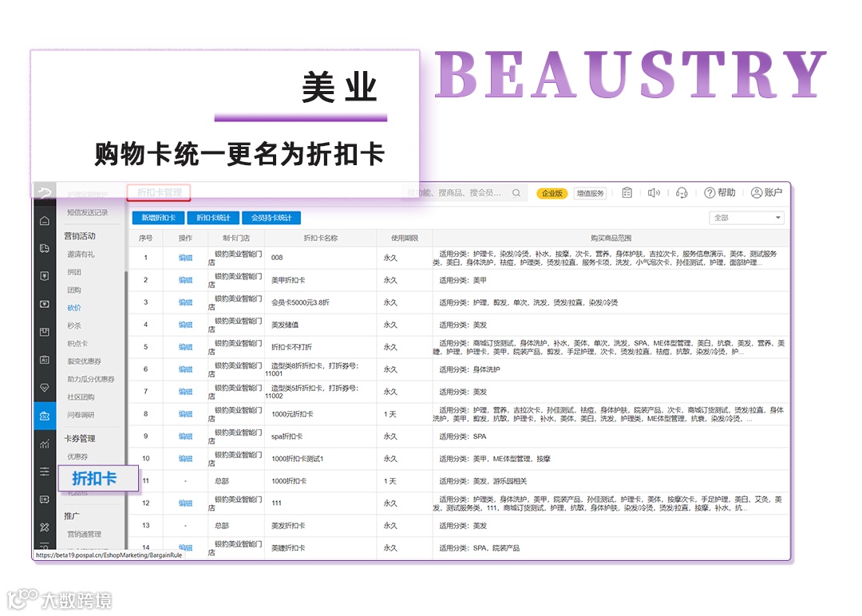
Task: Select the 砍价 menu item
Action: (74, 308)
